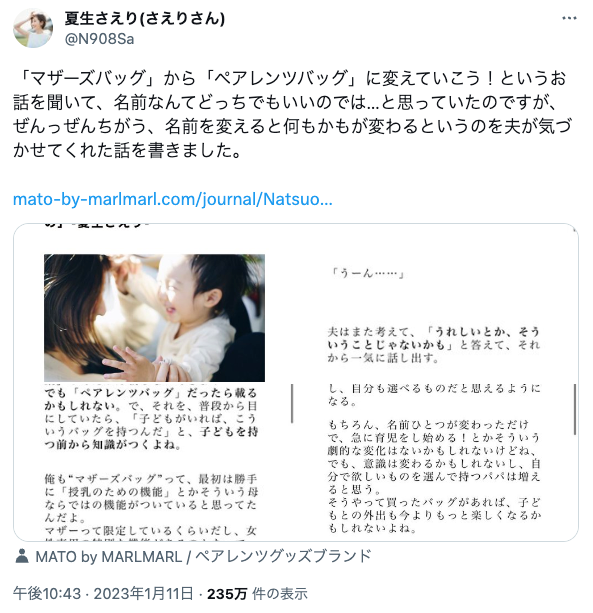Click the 「うーん……」 quote in preview
The height and width of the screenshot is (613, 593).
(x=367, y=273)
